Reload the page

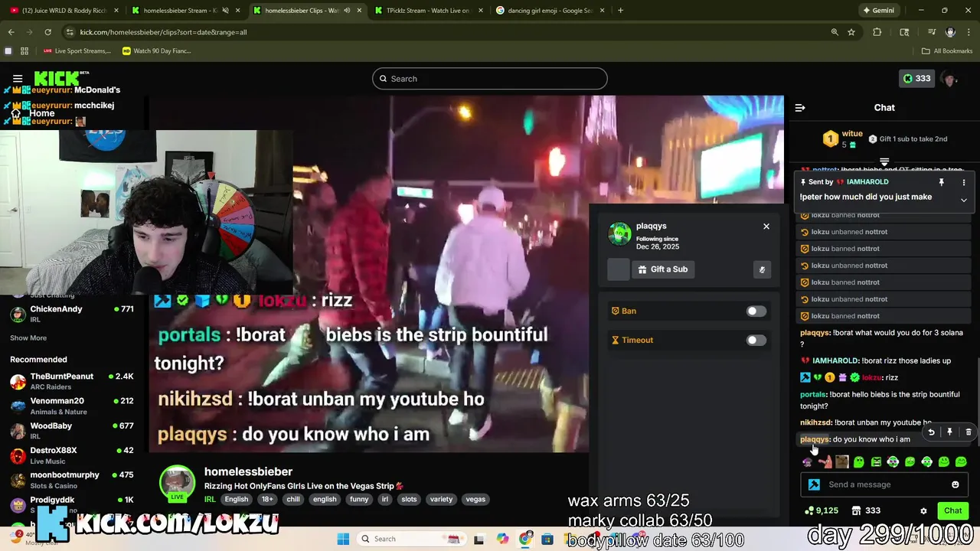[x=47, y=32]
